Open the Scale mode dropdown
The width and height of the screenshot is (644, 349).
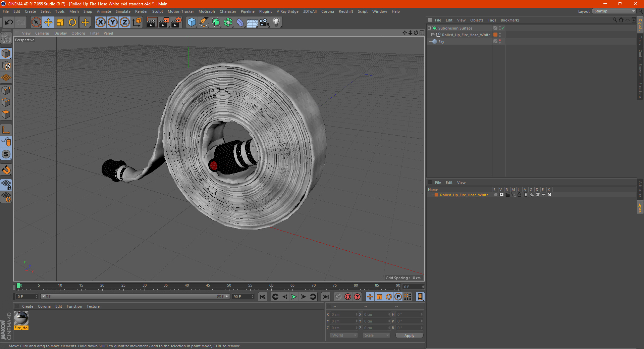click(376, 335)
